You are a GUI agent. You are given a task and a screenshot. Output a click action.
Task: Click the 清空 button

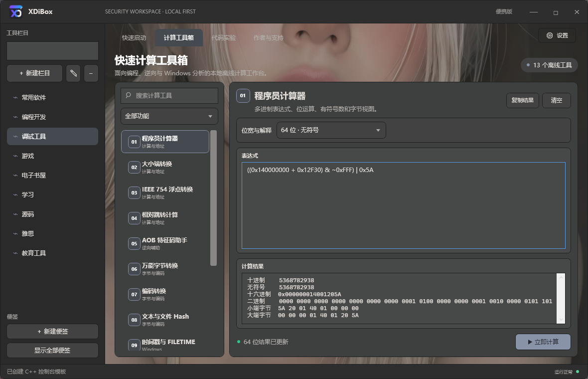tap(557, 100)
